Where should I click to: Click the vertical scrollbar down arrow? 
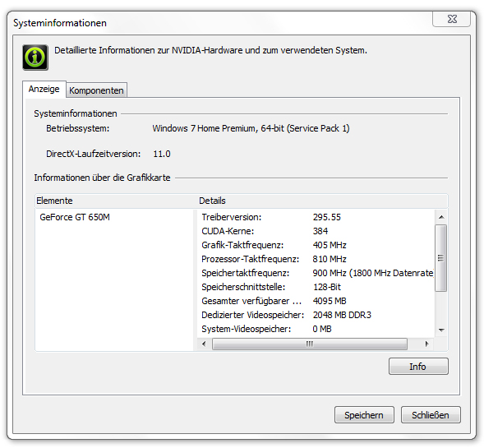[441, 330]
